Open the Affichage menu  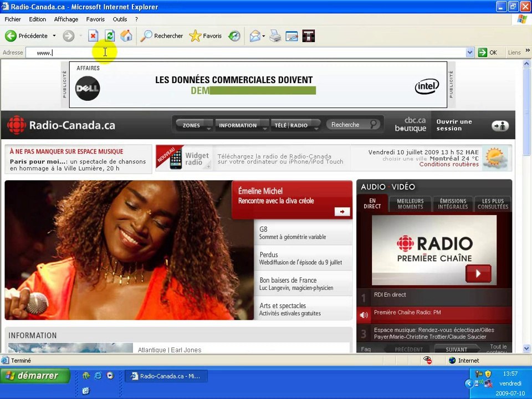click(x=66, y=19)
